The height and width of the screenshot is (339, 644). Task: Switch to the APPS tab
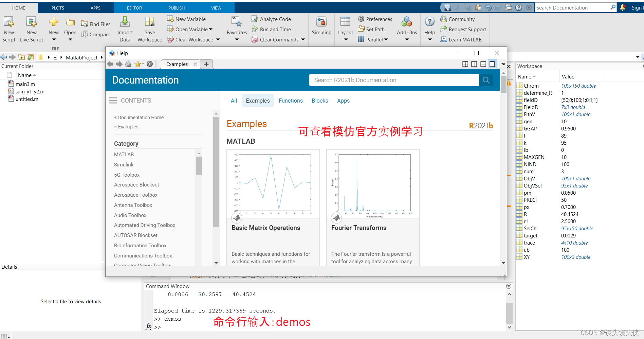click(95, 8)
